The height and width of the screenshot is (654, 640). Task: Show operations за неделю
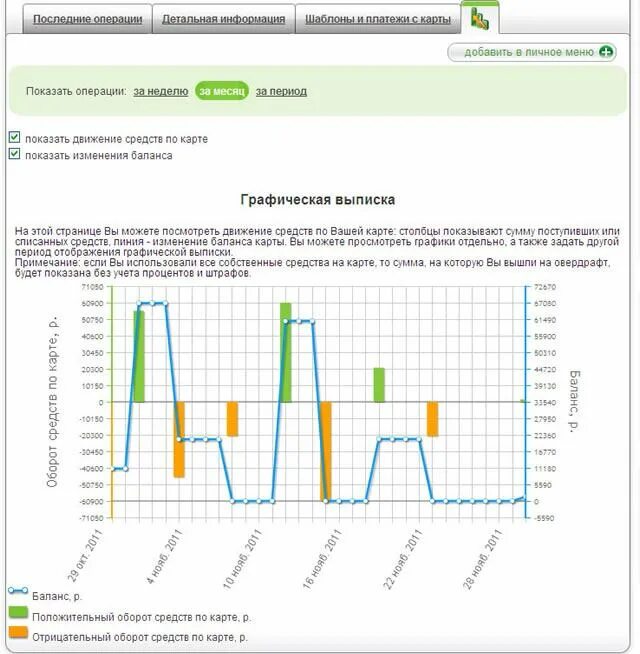[161, 91]
